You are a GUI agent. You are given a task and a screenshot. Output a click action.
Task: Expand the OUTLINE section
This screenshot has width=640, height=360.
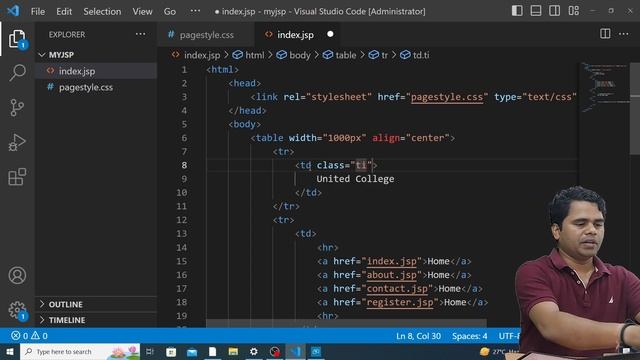point(96,304)
